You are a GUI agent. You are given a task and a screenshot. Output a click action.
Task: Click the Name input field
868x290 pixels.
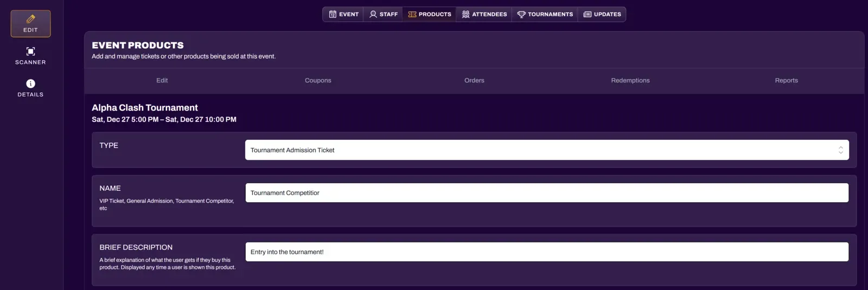click(x=547, y=193)
